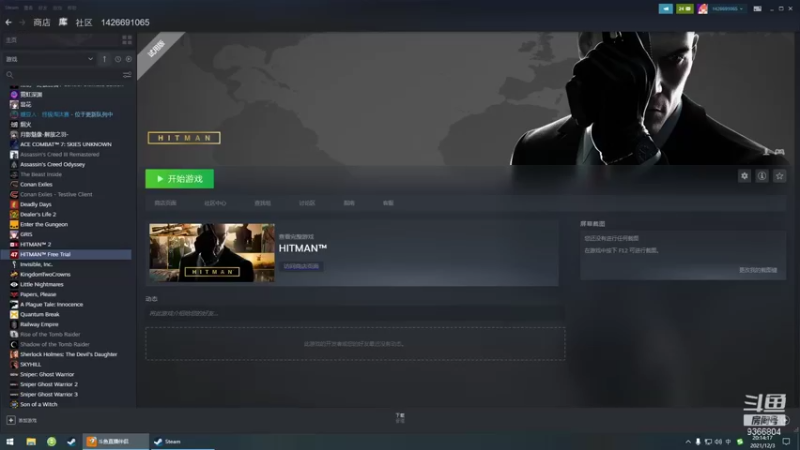Image resolution: width=800 pixels, height=450 pixels.
Task: Click the GRIS game icon
Action: pyautogui.click(x=14, y=234)
